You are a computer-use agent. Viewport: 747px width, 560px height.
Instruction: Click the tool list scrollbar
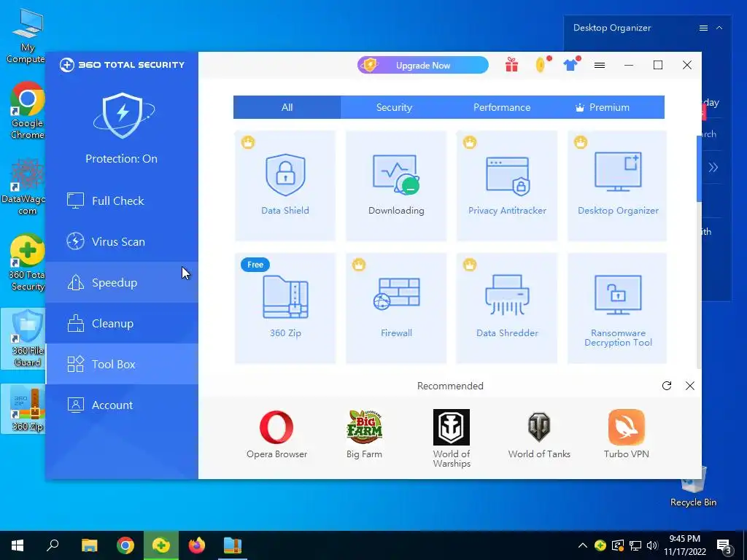pos(699,169)
